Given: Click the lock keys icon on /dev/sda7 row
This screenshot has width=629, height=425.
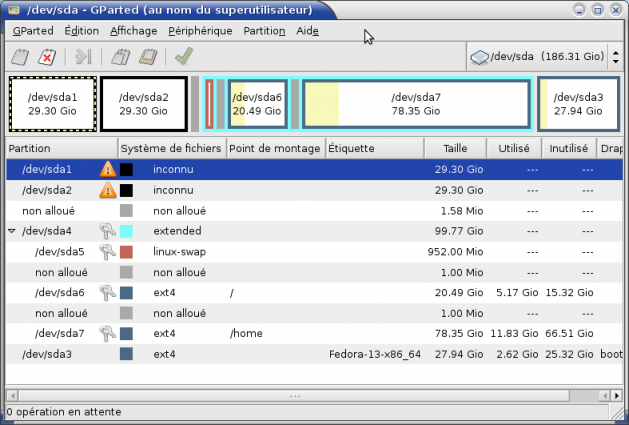Looking at the screenshot, I should pos(107,333).
